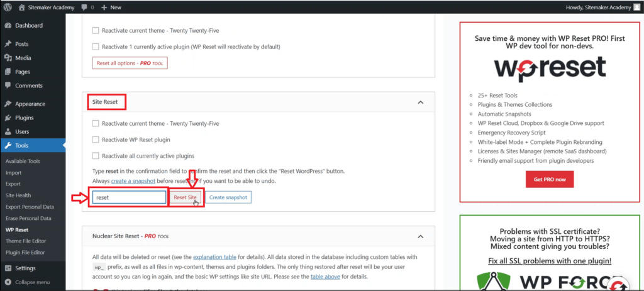Click "Automatic Snapshots" list item
Viewport: 644px width, 291px height.
504,114
